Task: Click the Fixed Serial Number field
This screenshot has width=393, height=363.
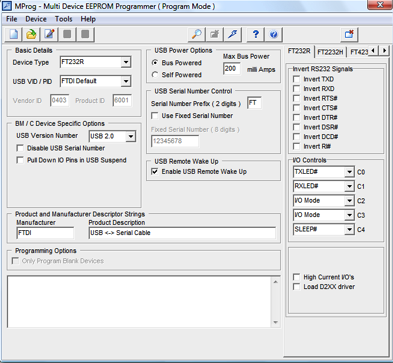Action: (x=175, y=141)
